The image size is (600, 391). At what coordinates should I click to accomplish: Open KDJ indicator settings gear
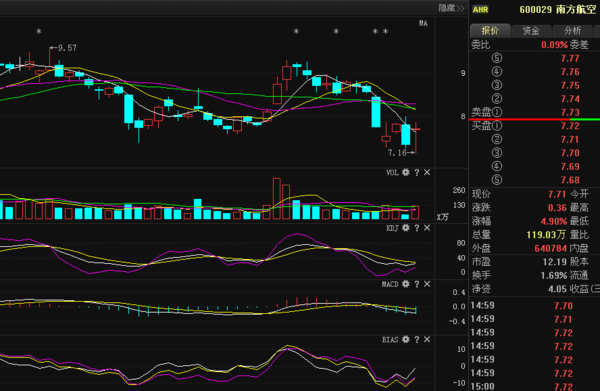point(406,228)
